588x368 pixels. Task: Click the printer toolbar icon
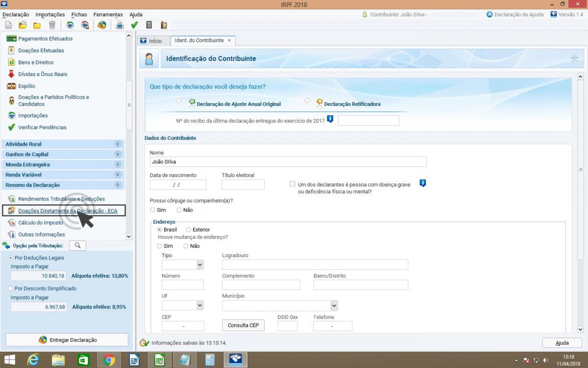(120, 25)
